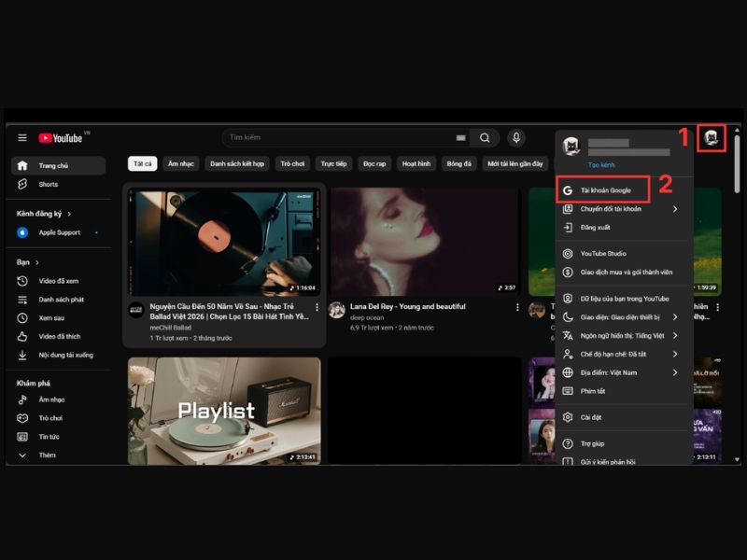Expand Ngôn ngữ hiển thị language submenu
The height and width of the screenshot is (560, 747).
(x=674, y=336)
